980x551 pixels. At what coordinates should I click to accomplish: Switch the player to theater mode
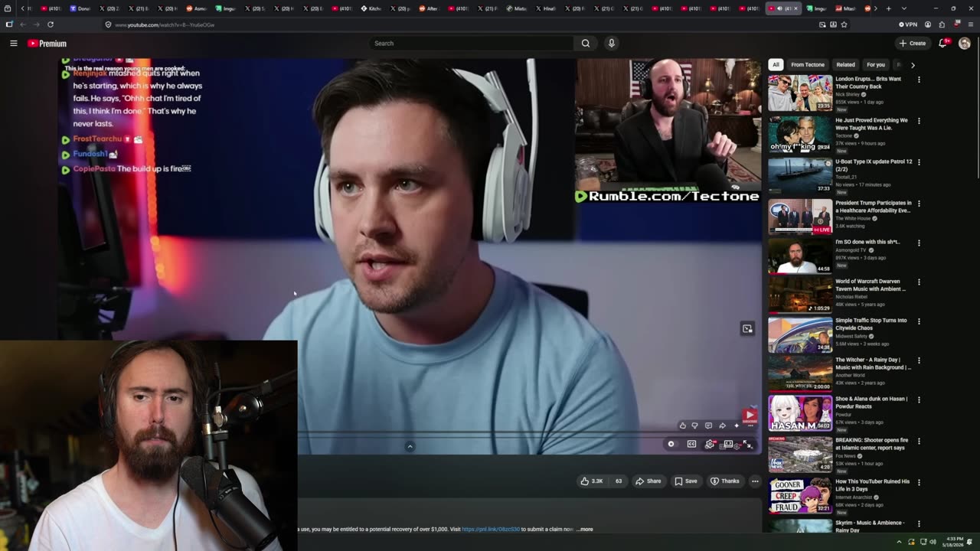point(728,444)
